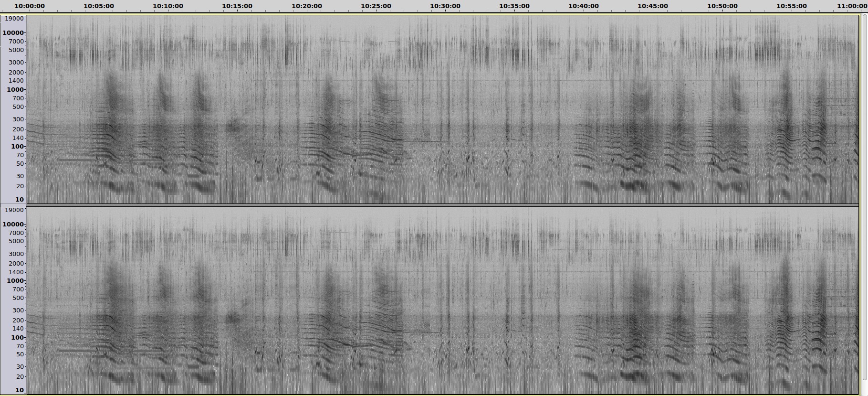The width and height of the screenshot is (868, 396).
Task: Select the 10:40:00 timeline position
Action: pyautogui.click(x=584, y=6)
